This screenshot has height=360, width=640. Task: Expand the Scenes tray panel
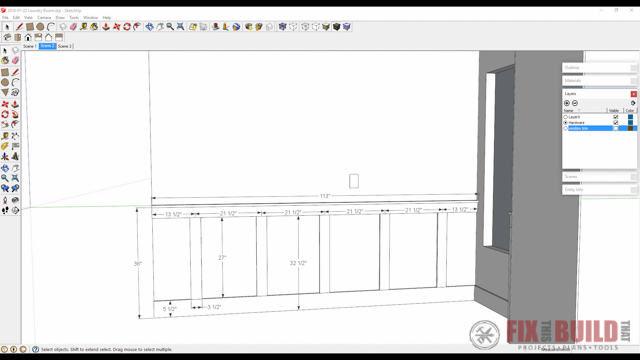click(x=600, y=177)
